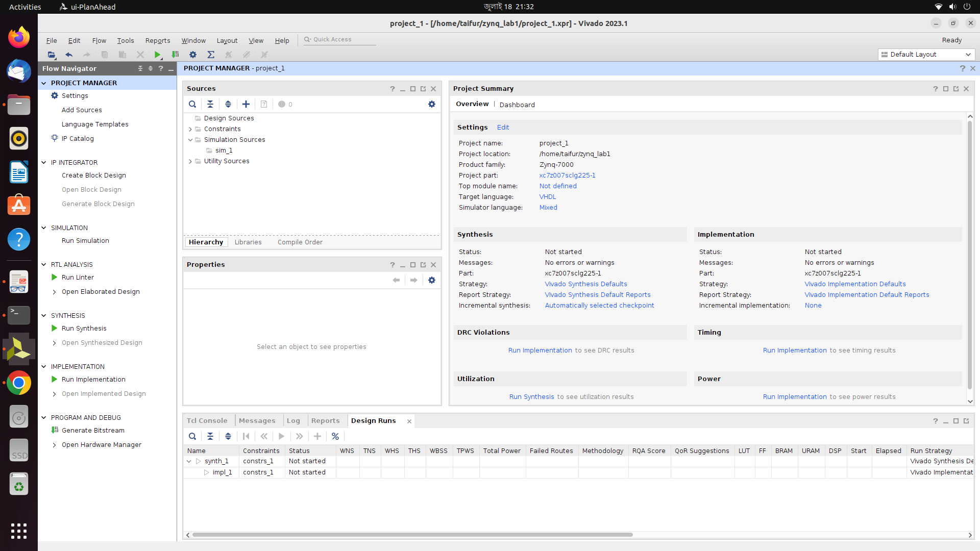Screen dimensions: 980x551
Task: Click the Collapse All icon in Design Runs
Action: 210,436
